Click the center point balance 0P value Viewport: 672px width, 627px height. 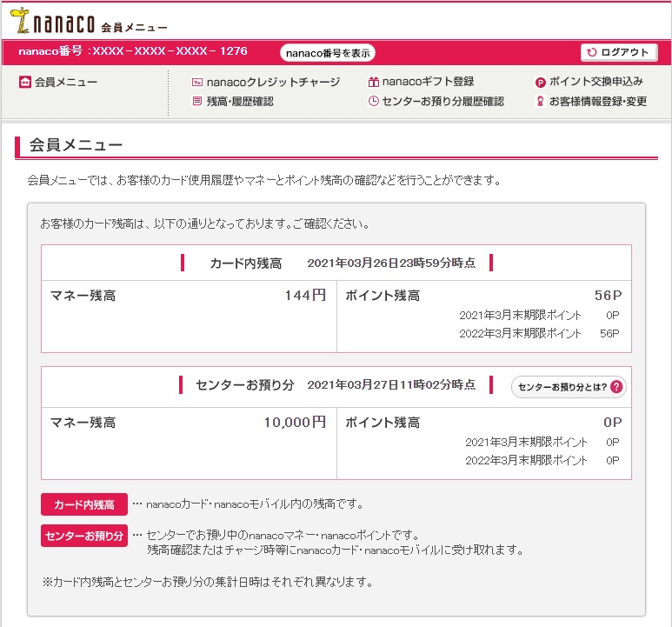coord(612,422)
